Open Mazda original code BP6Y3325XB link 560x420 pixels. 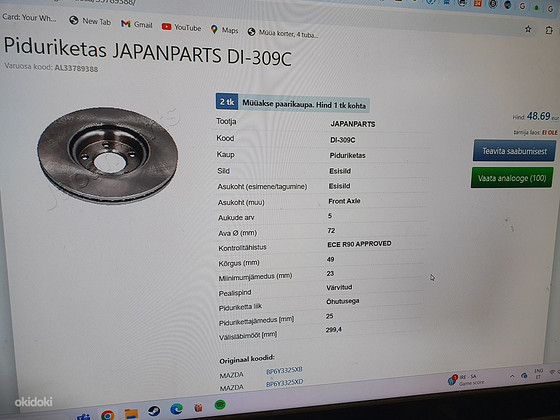point(284,371)
